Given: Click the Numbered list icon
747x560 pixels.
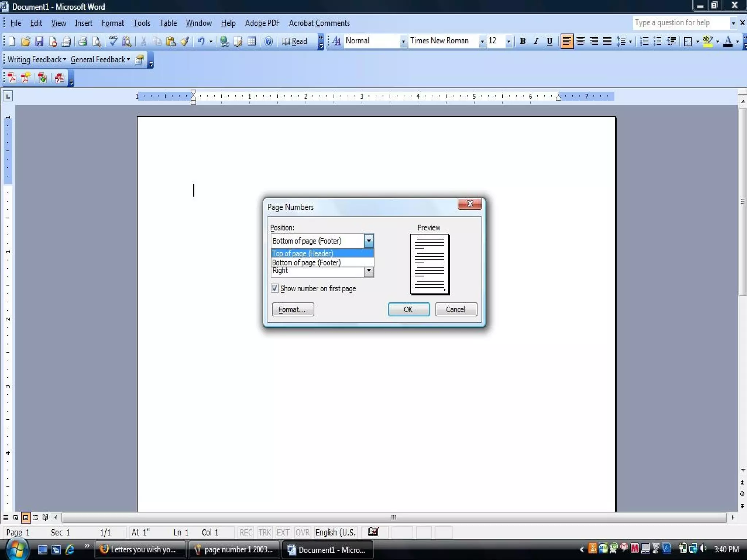Looking at the screenshot, I should click(x=644, y=41).
